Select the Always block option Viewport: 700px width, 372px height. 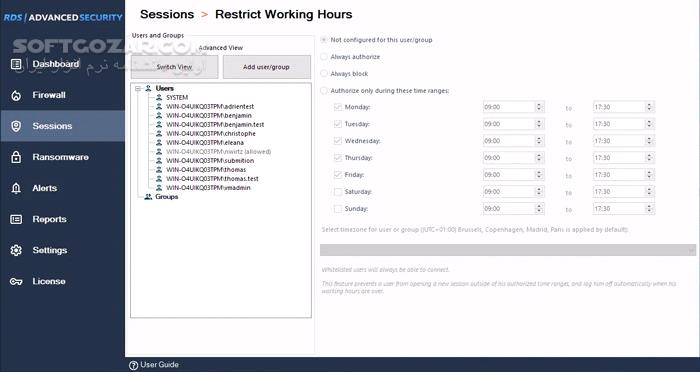[324, 74]
